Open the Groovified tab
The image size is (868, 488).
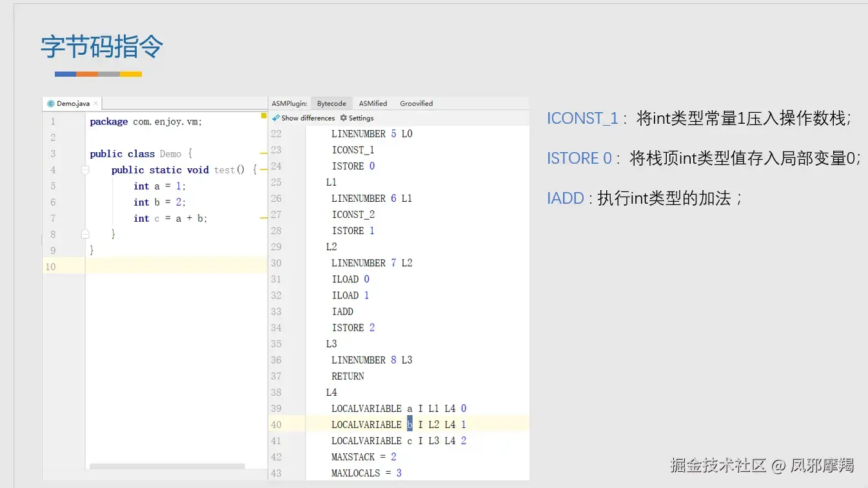point(416,103)
